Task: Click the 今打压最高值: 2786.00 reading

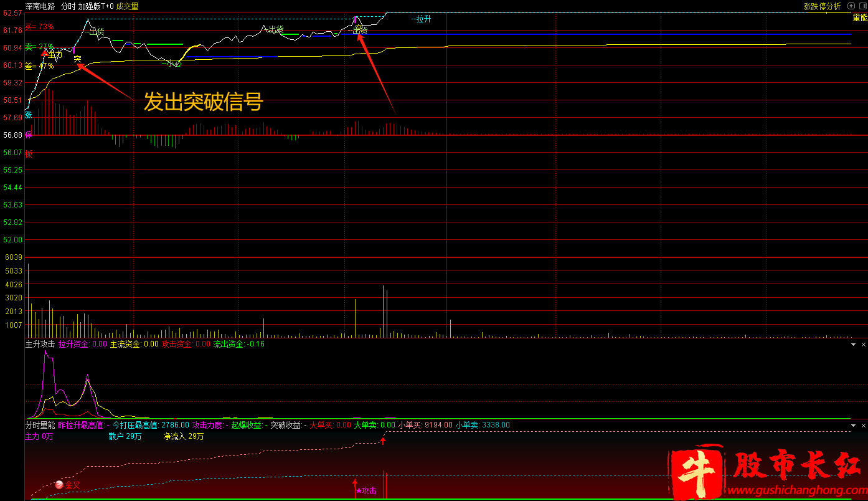Action: pos(151,426)
